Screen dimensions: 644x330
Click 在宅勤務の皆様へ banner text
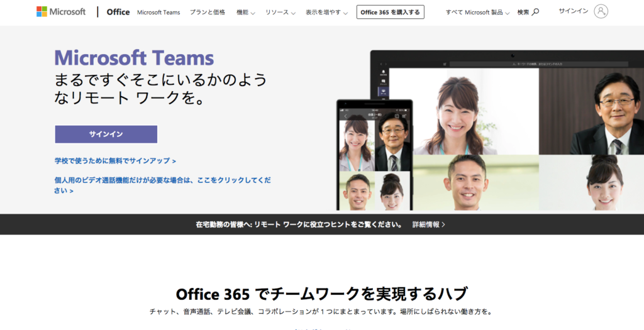coord(299,224)
